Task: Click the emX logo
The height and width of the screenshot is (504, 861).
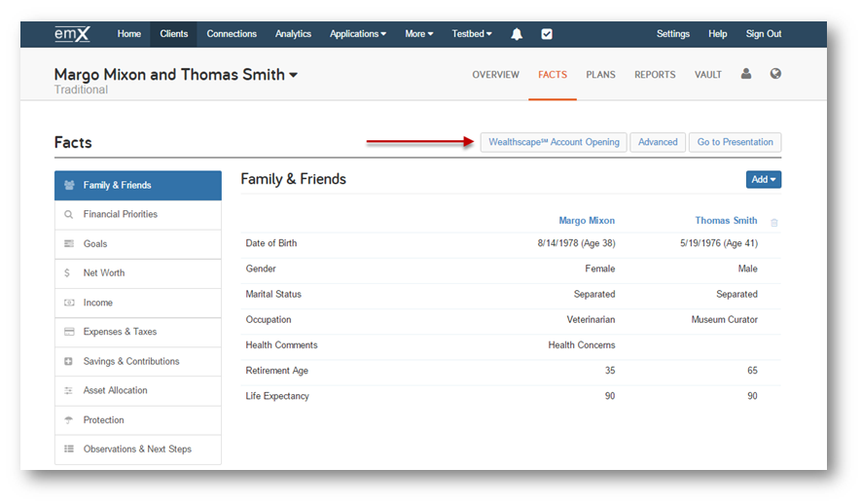Action: (x=72, y=34)
